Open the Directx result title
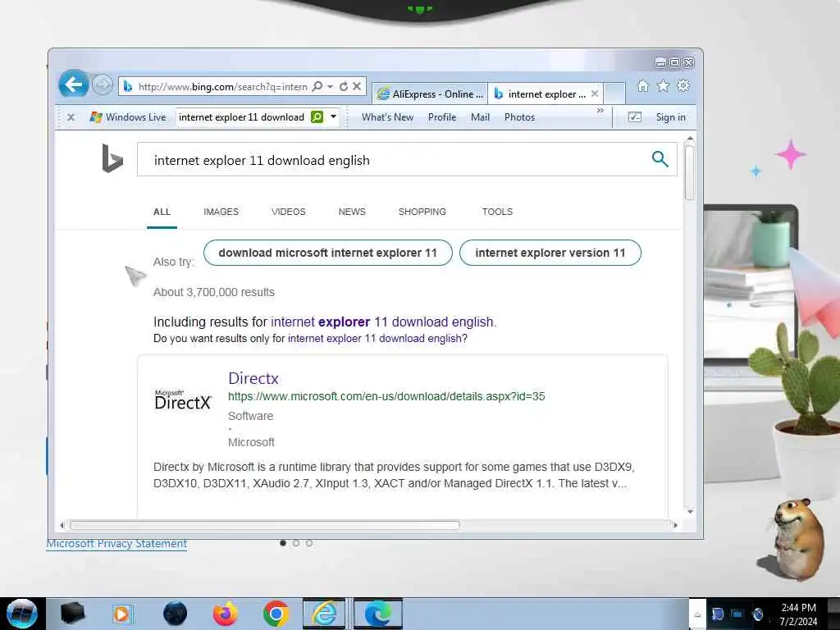 click(253, 378)
